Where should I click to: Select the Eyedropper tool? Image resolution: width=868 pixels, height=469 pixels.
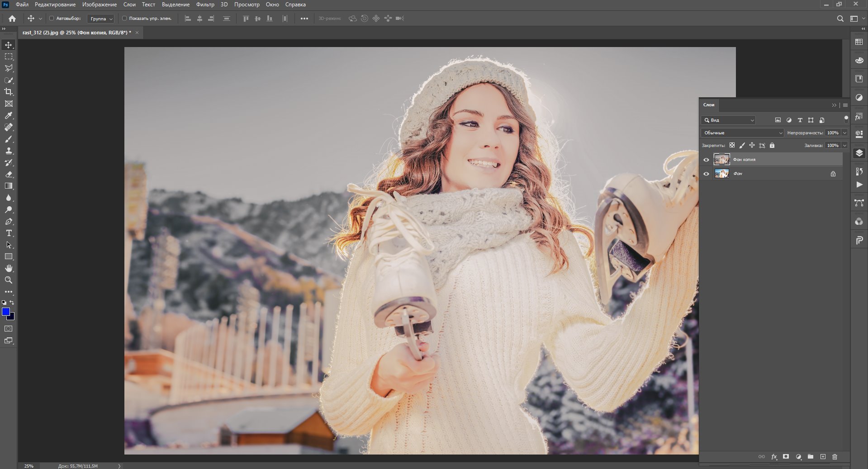pos(9,116)
